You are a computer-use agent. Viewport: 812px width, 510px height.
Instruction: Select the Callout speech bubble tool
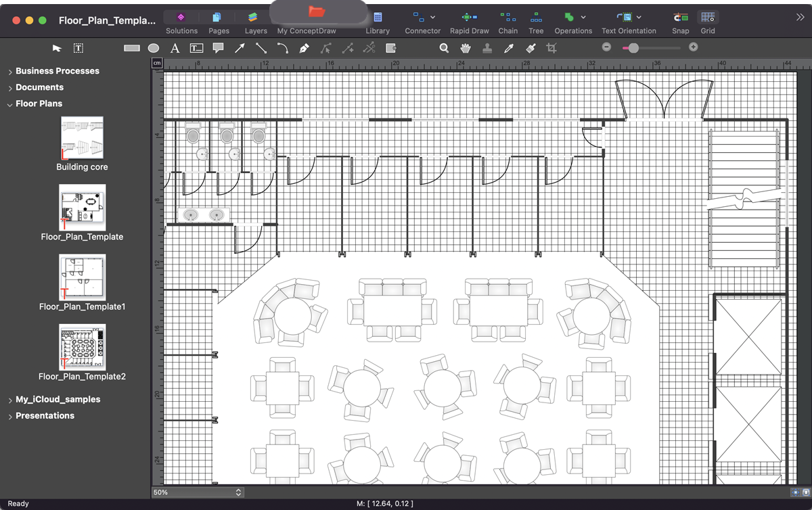coord(218,48)
